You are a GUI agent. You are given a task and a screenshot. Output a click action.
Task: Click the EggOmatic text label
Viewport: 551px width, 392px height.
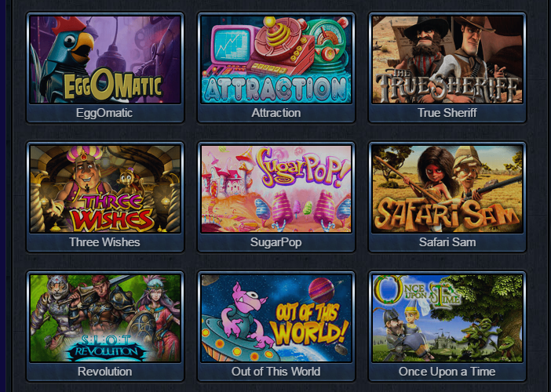point(104,113)
